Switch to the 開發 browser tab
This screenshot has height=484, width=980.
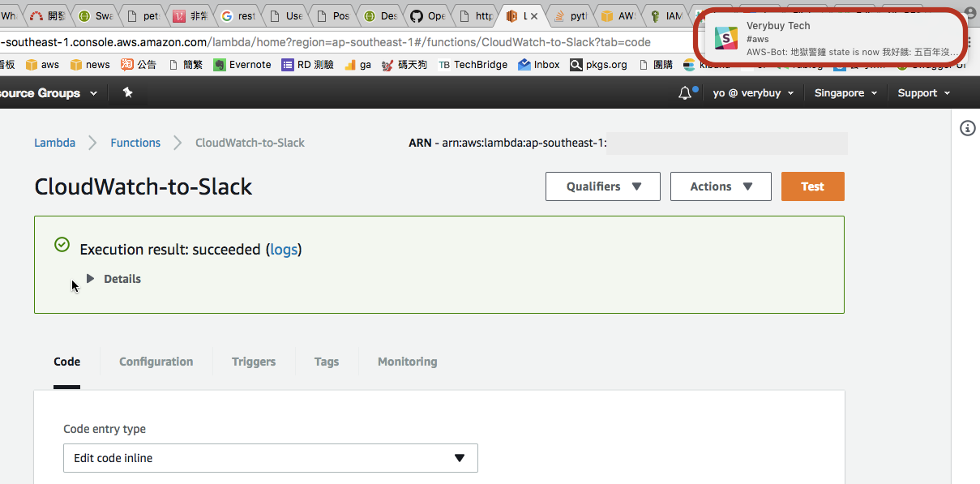pyautogui.click(x=49, y=16)
